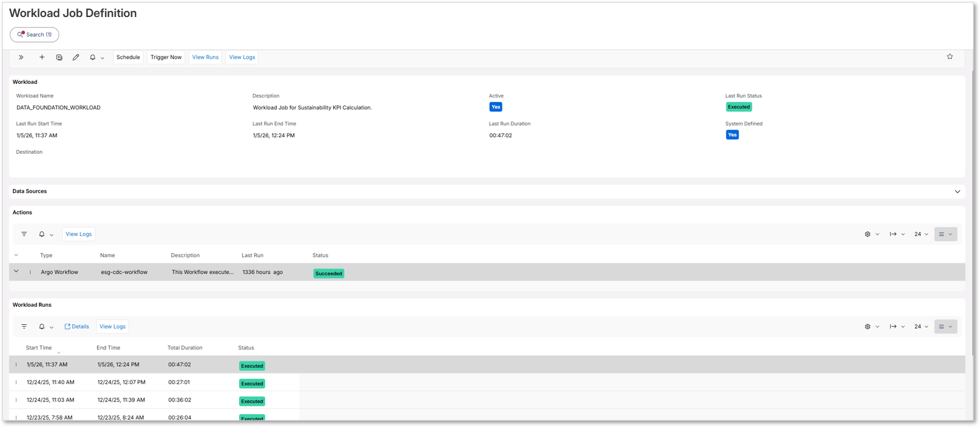The width and height of the screenshot is (980, 427).
Task: Click the top toolbar bell notification icon
Action: pos(93,57)
